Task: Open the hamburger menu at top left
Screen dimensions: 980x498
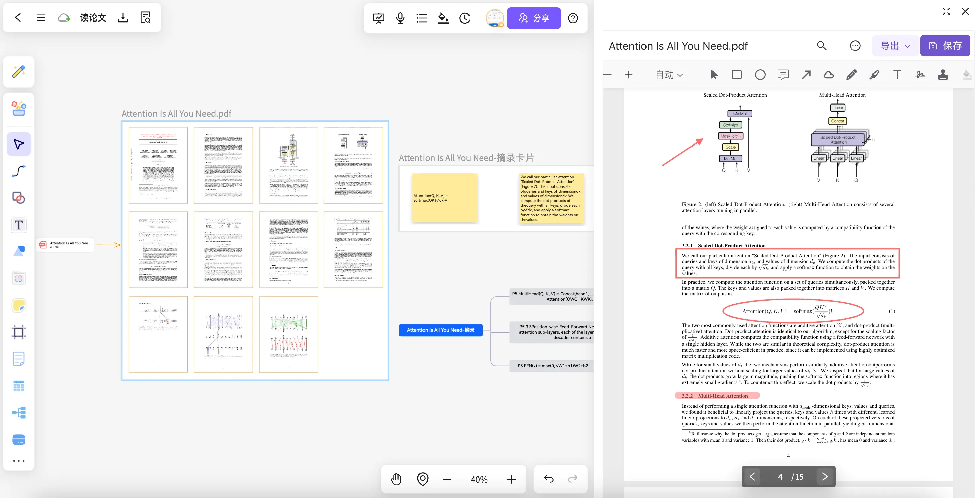Action: pyautogui.click(x=41, y=17)
